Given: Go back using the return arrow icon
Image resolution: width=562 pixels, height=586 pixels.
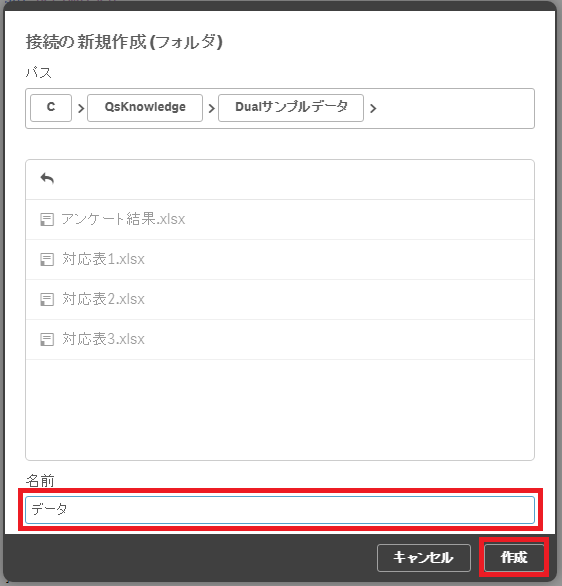Looking at the screenshot, I should pyautogui.click(x=47, y=179).
